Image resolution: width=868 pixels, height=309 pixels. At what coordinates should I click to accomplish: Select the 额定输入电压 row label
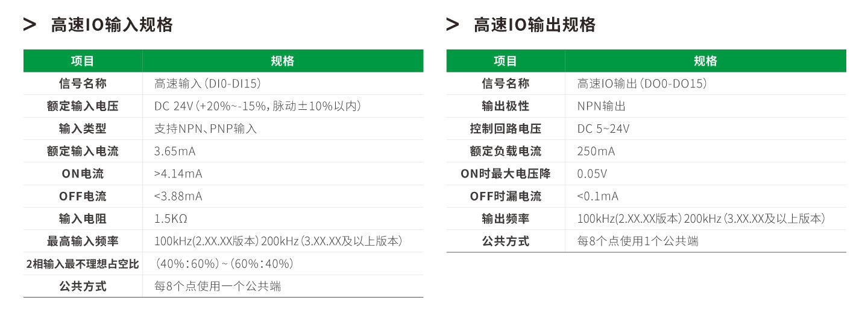[83, 106]
